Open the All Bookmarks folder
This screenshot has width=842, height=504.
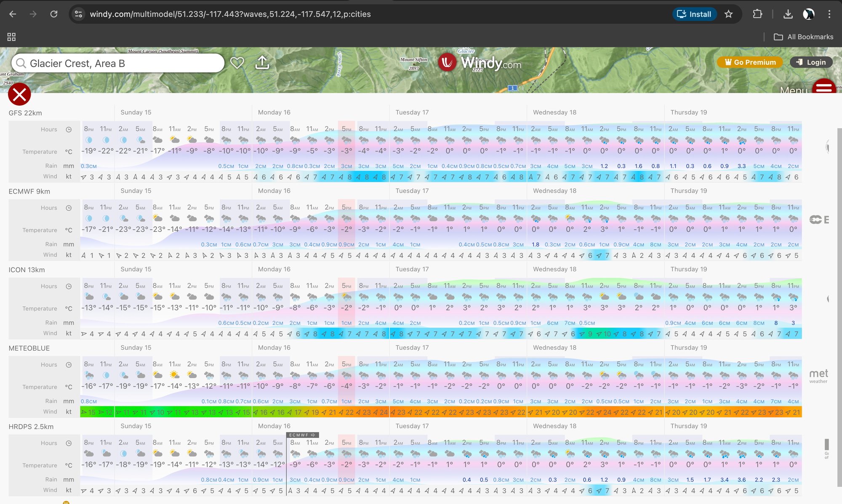tap(804, 37)
